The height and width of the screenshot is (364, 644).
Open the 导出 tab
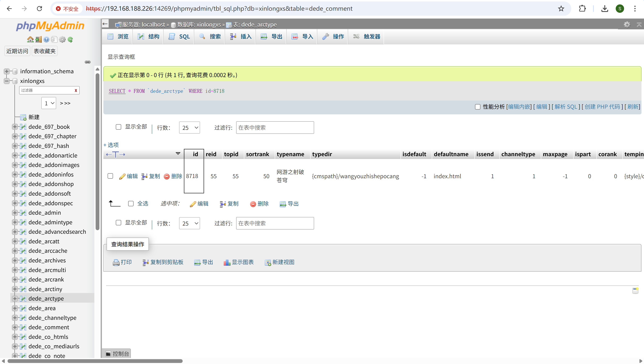tap(272, 36)
